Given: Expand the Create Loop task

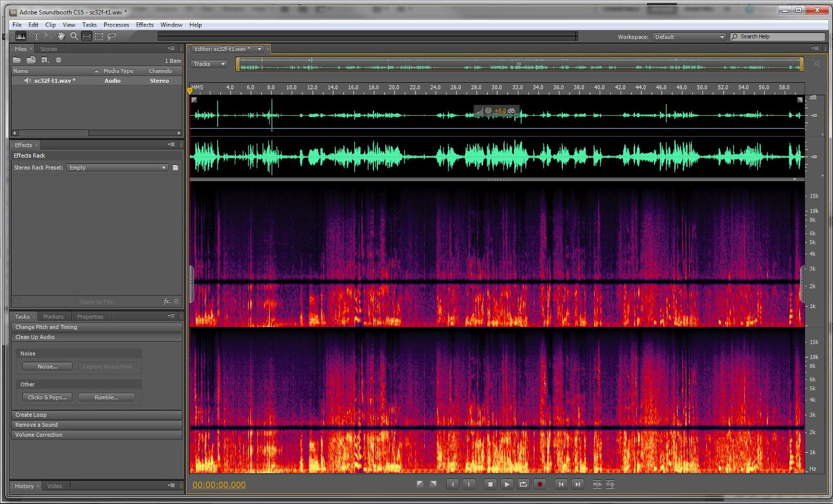Looking at the screenshot, I should (97, 415).
